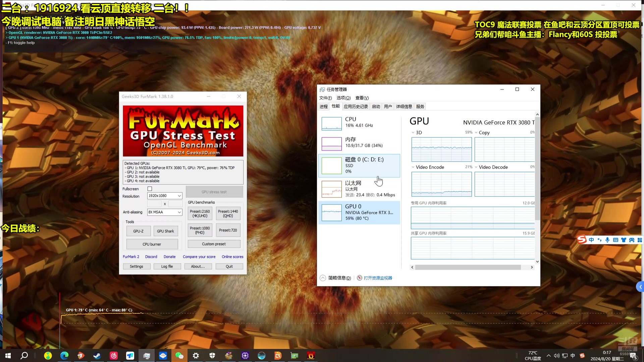The height and width of the screenshot is (362, 644).
Task: Switch to Task Manager taskbar icon
Action: 147,356
